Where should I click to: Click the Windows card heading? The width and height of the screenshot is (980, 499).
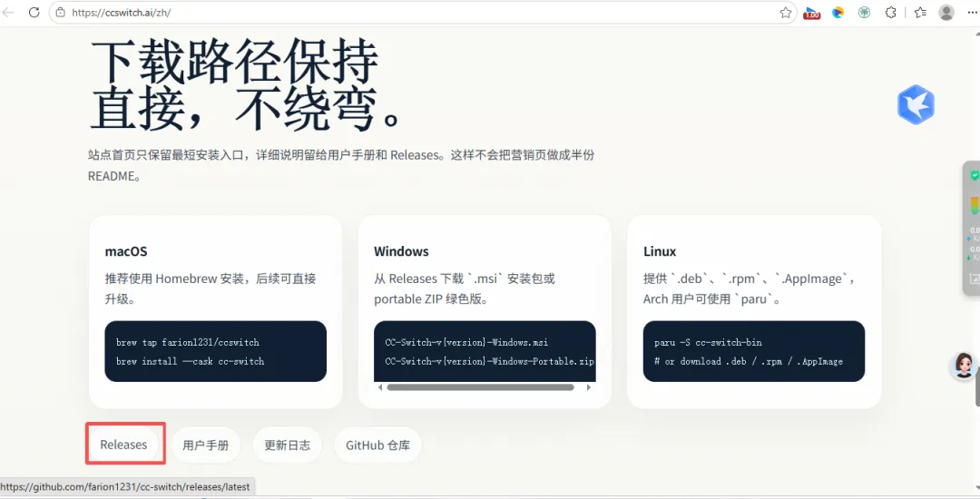tap(401, 251)
